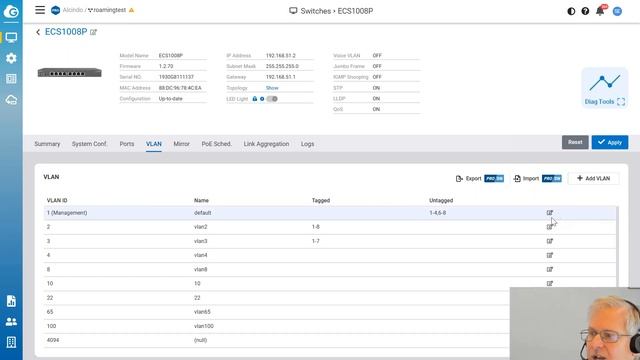This screenshot has width=640, height=360.
Task: Click the VLAN ID column header
Action: pyautogui.click(x=57, y=200)
